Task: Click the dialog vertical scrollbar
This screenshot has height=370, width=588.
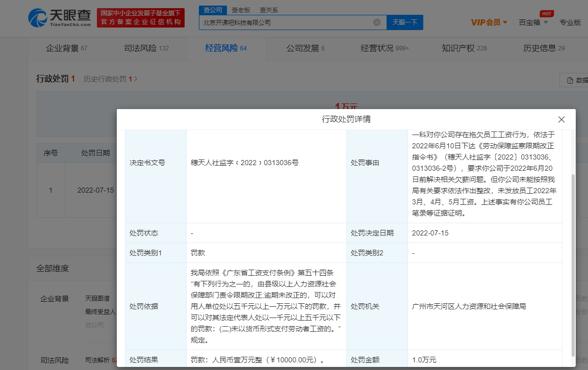Action: 573,265
